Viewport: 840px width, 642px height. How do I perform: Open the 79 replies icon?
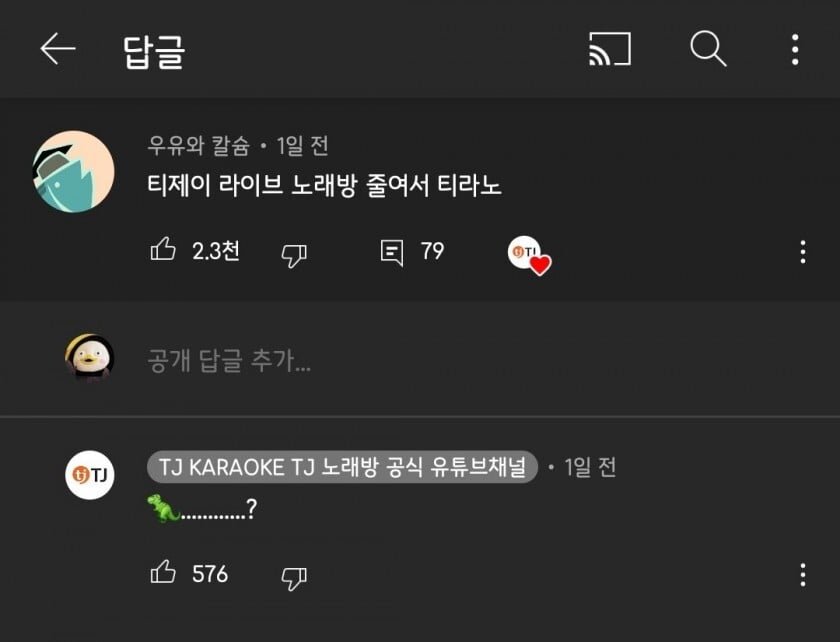tap(392, 253)
